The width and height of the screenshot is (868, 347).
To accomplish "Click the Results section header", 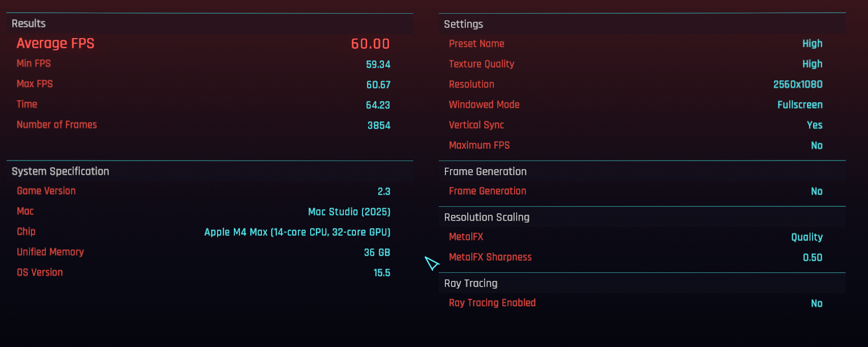I will point(28,23).
